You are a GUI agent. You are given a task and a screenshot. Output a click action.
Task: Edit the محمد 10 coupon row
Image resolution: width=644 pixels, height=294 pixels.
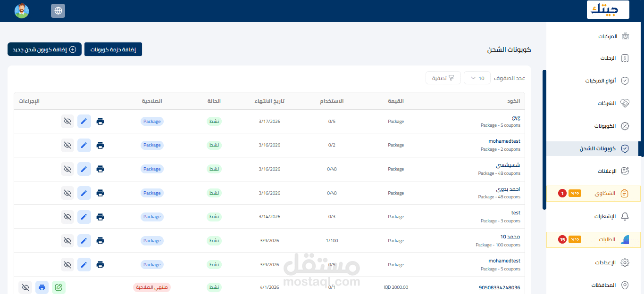tap(84, 241)
